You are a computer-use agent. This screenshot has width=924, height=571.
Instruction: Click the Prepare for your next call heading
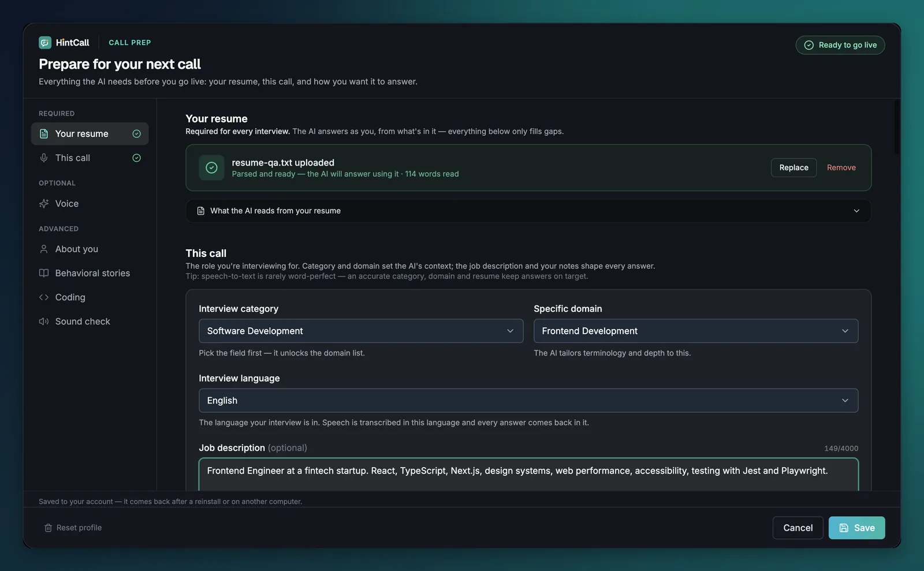pyautogui.click(x=120, y=64)
